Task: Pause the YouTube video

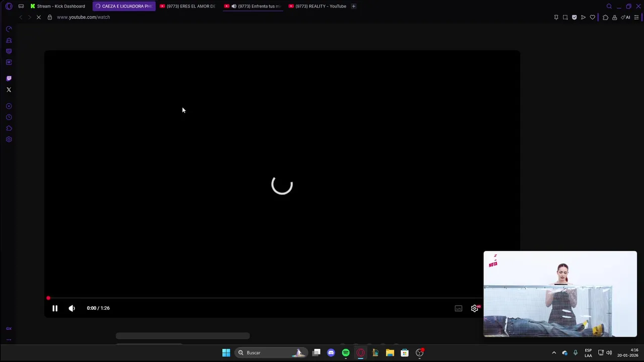Action: point(55,308)
